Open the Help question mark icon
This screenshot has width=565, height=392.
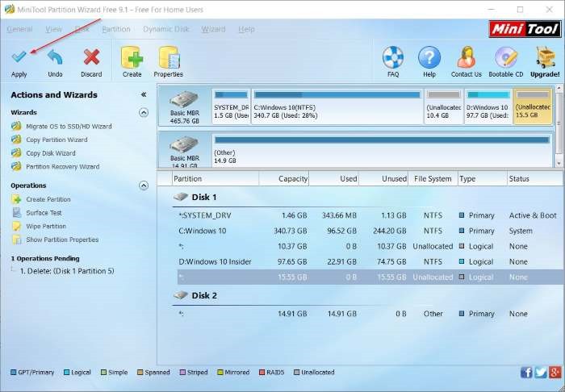click(429, 57)
